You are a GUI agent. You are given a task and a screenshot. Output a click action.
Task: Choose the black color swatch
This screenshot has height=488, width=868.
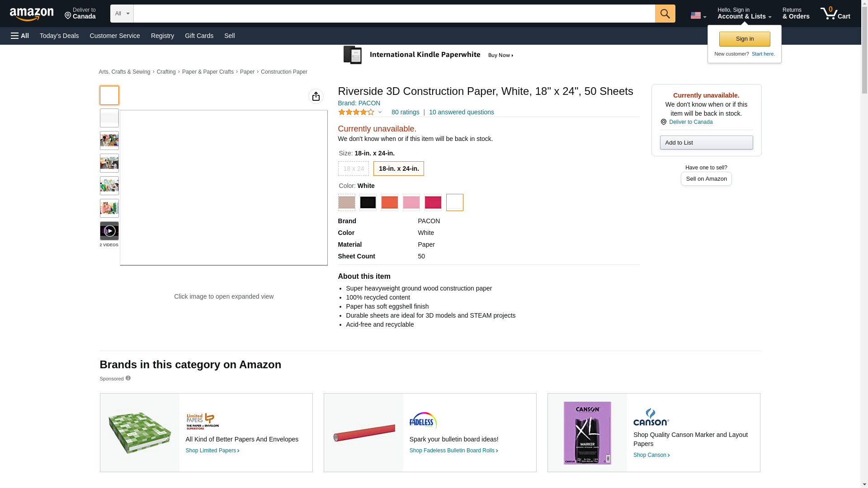(x=368, y=202)
